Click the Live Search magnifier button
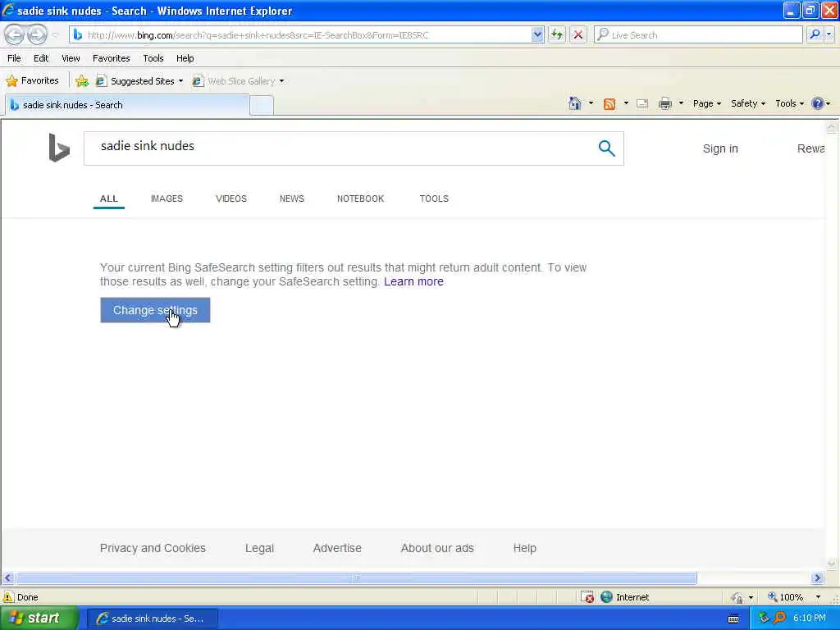This screenshot has width=840, height=630. [x=815, y=34]
